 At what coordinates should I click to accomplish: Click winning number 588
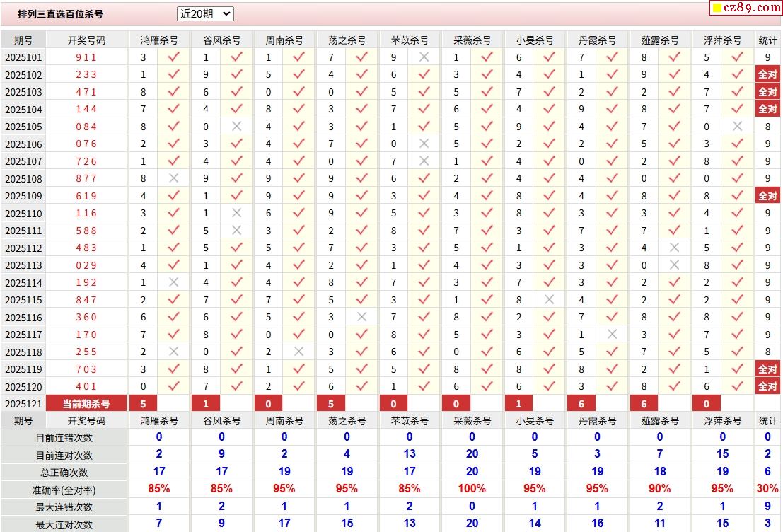tap(86, 231)
